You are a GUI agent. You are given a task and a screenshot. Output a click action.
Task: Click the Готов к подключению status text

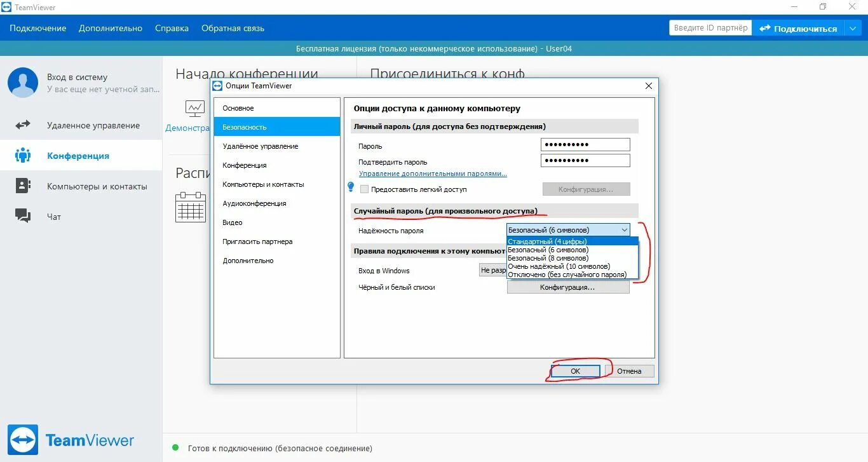point(280,448)
